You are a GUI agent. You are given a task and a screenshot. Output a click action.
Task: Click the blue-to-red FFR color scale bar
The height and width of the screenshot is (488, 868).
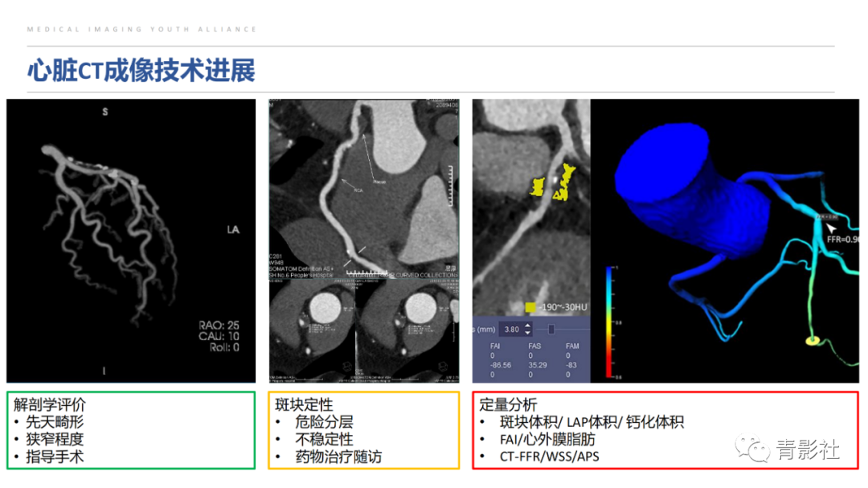point(609,322)
